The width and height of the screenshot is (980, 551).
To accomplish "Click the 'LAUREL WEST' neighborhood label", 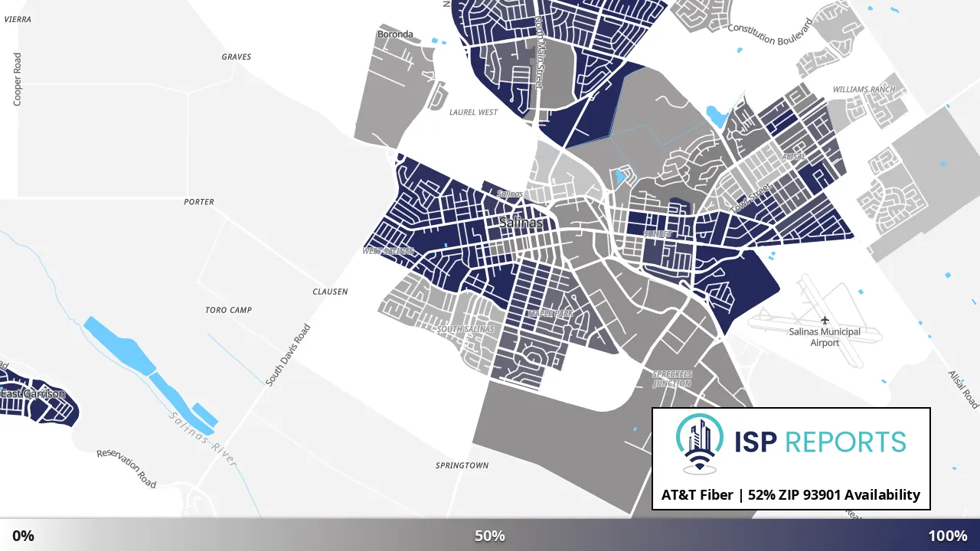I will (473, 112).
